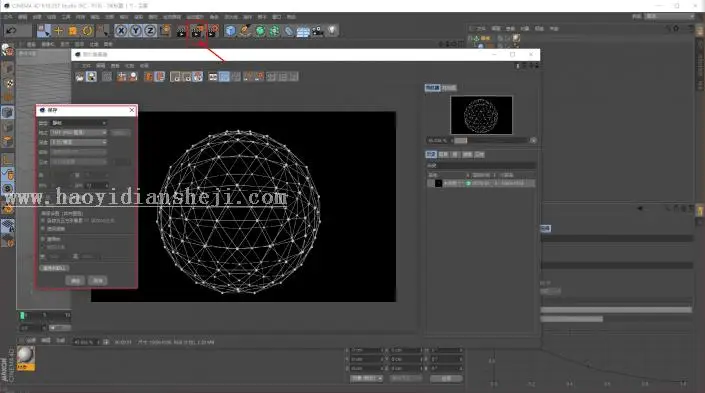Click the green array generator icon

click(274, 31)
